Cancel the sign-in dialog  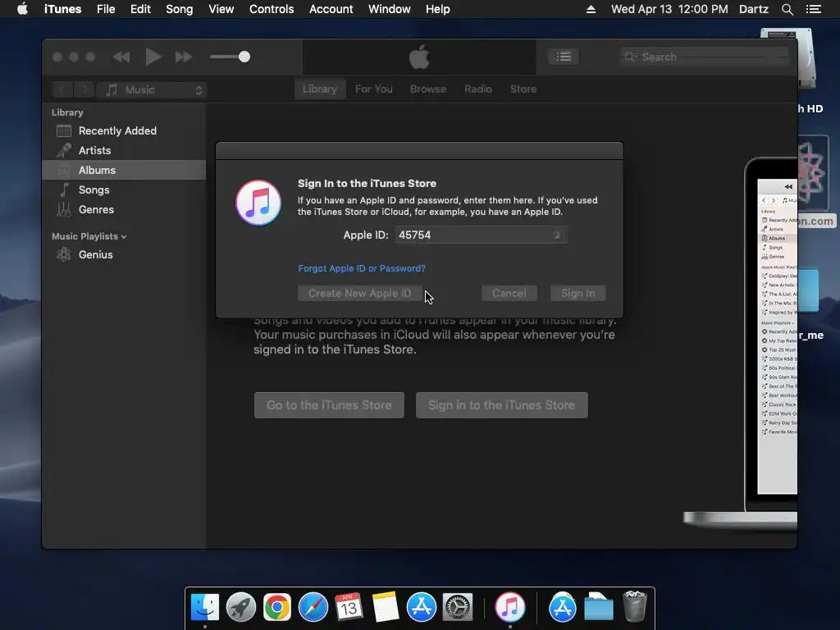pyautogui.click(x=509, y=293)
